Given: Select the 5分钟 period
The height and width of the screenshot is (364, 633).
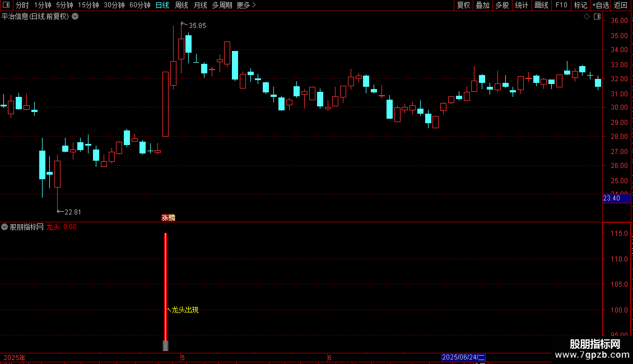Looking at the screenshot, I should (64, 5).
